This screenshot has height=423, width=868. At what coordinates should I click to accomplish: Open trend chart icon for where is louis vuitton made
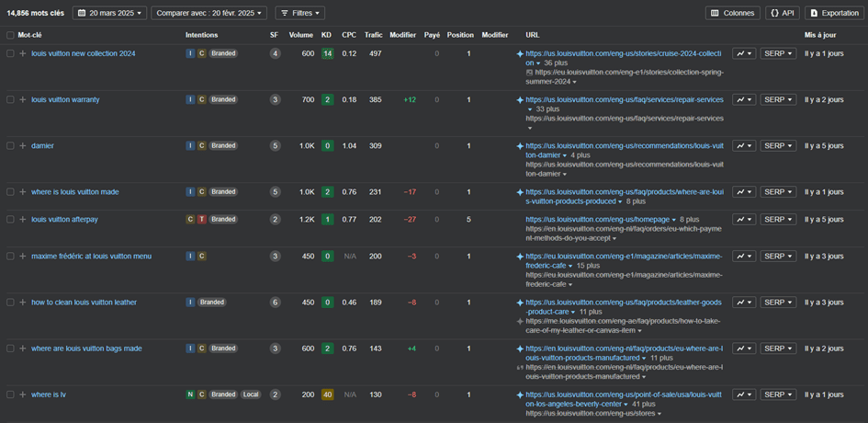[744, 192]
